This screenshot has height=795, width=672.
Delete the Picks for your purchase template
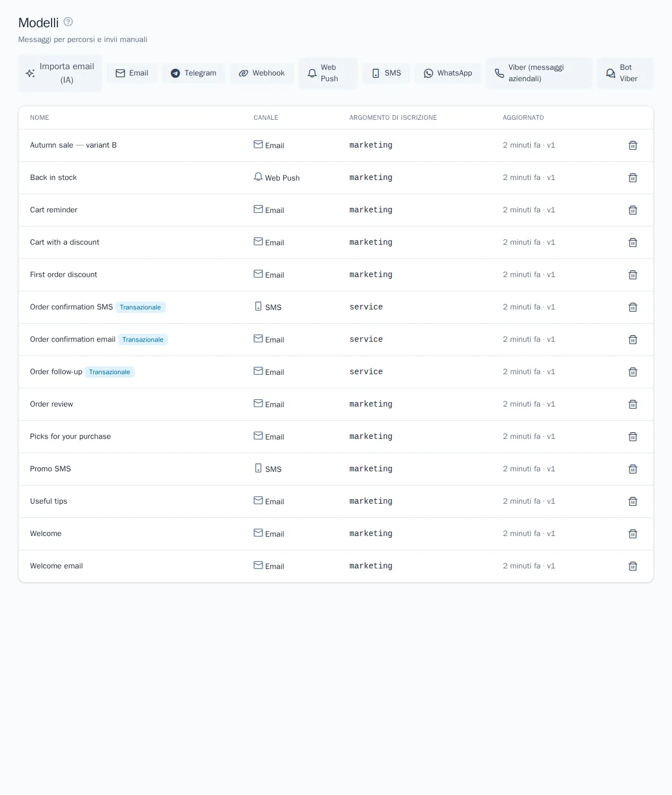click(x=633, y=437)
